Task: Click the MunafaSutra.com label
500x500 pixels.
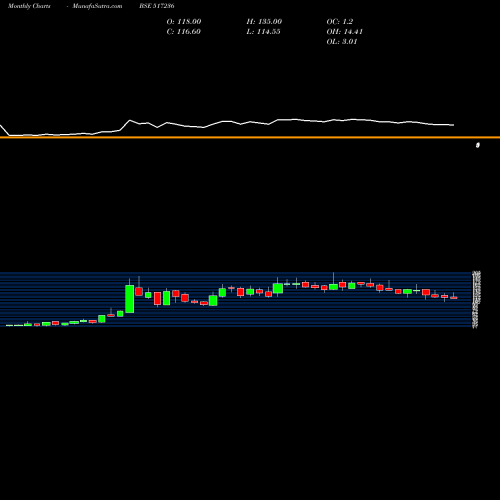Action: (x=97, y=6)
